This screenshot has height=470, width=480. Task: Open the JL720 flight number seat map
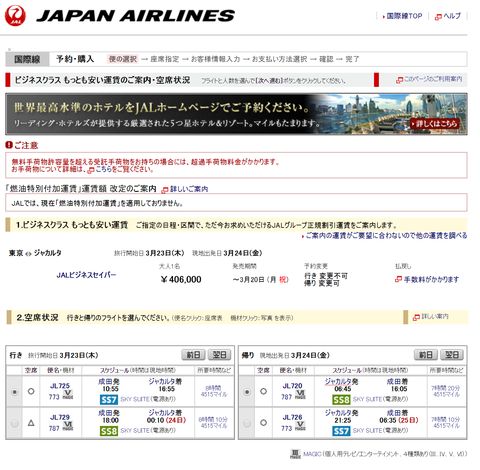click(292, 386)
